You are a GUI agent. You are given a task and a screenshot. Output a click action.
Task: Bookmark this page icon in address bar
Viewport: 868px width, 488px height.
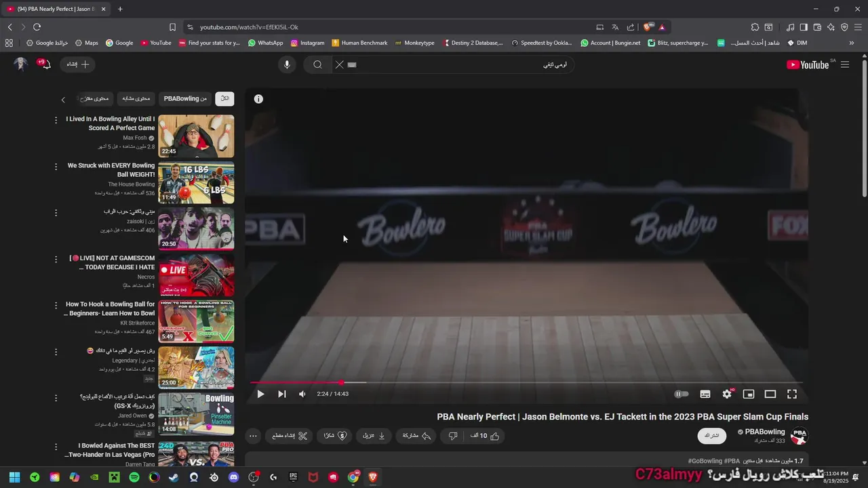point(172,27)
